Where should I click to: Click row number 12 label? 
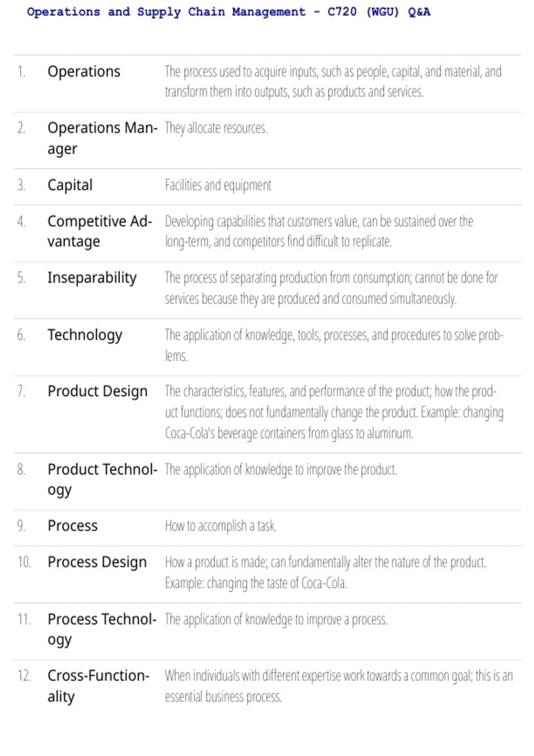pyautogui.click(x=24, y=676)
